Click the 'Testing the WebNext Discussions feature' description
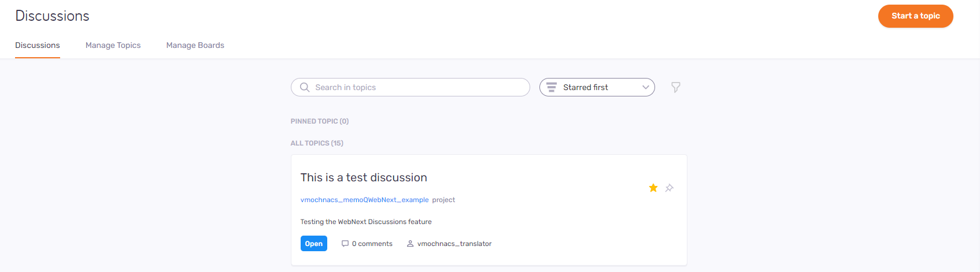 (366, 222)
